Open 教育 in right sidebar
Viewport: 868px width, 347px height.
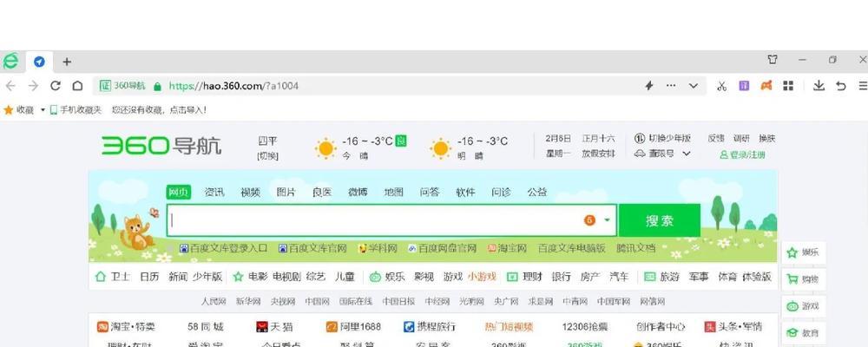pyautogui.click(x=803, y=333)
